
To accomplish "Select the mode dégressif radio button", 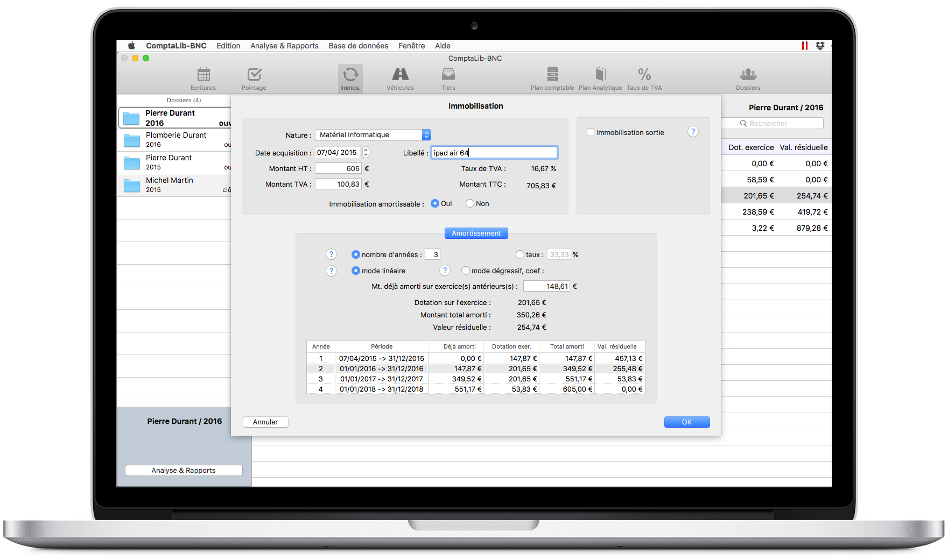I will click(x=466, y=271).
